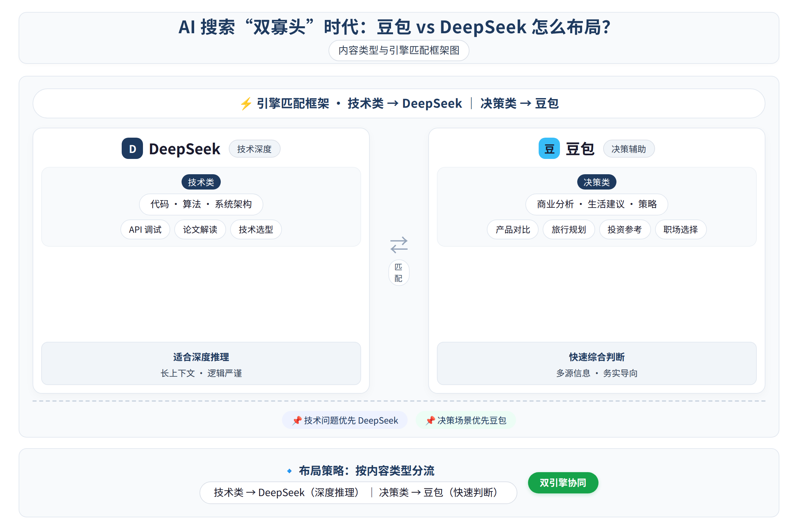Select the 论文解读 chip
Image resolution: width=798 pixels, height=532 pixels.
point(200,230)
